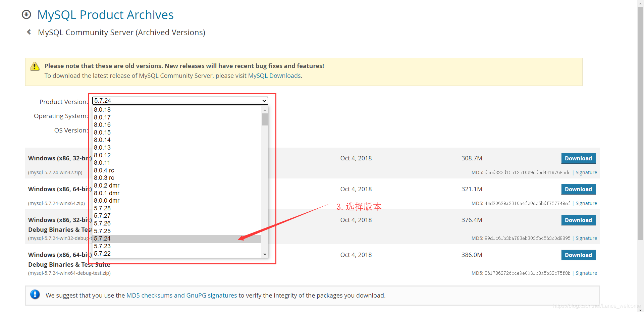Click the file name (mysql-5.7.24-win32.zip)
The width and height of the screenshot is (644, 312).
[x=55, y=172]
